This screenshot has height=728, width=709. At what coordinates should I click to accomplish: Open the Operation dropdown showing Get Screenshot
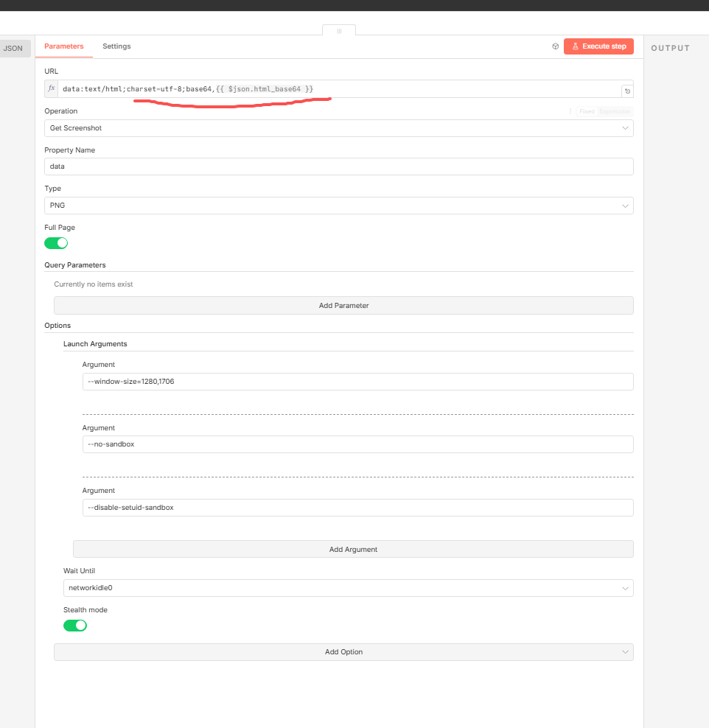[x=338, y=128]
